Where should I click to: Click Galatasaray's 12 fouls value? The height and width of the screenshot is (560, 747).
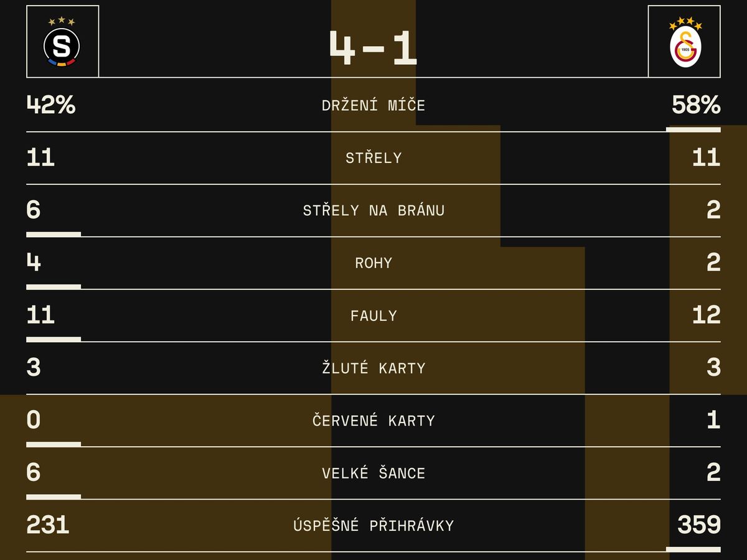tap(707, 315)
